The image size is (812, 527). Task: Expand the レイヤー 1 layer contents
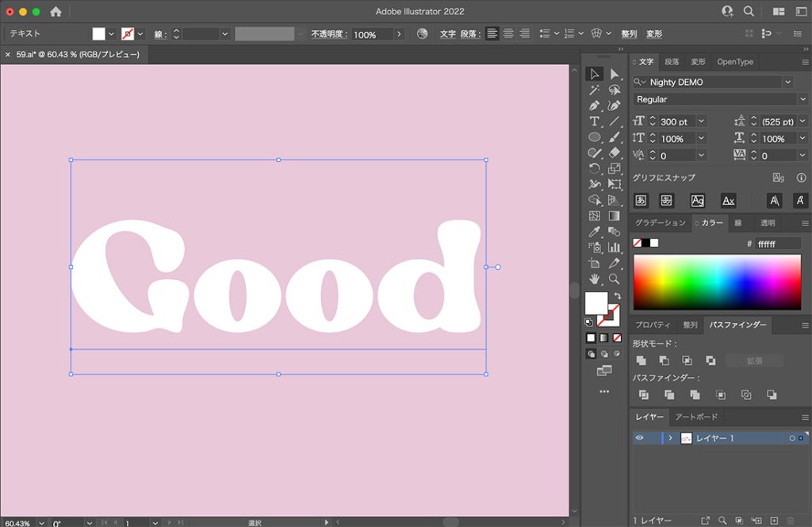tap(670, 438)
